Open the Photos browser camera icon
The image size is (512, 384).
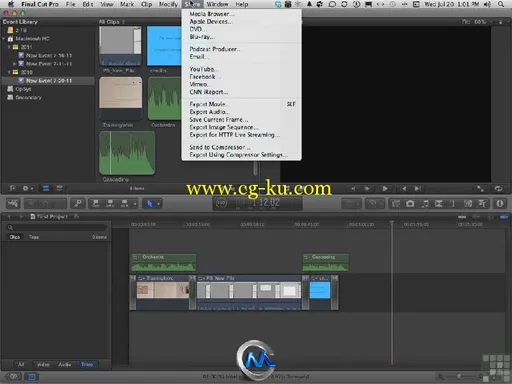(410, 203)
